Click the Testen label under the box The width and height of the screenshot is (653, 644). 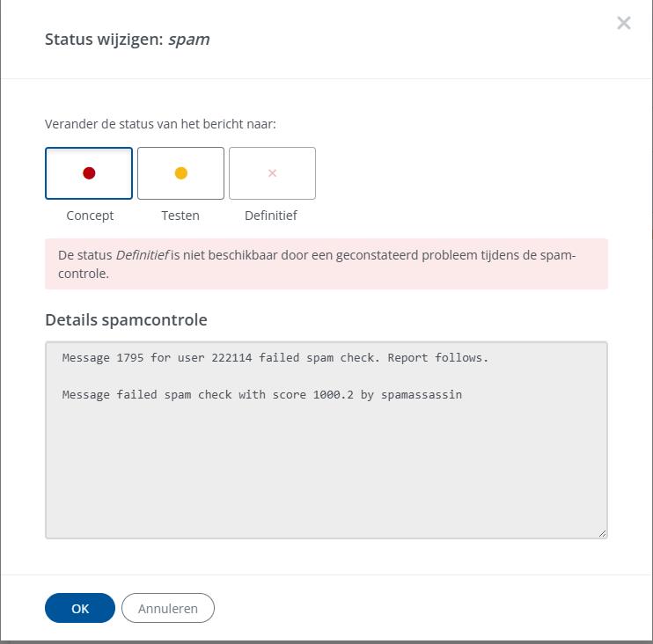pos(180,216)
